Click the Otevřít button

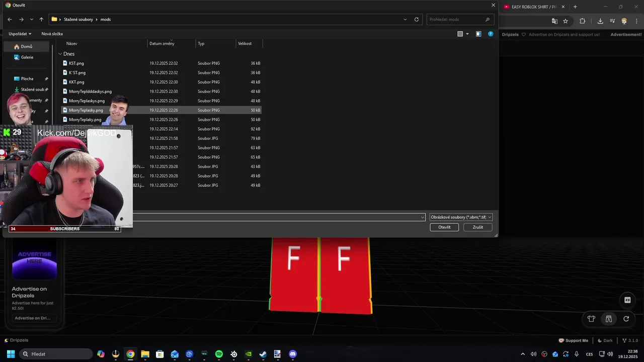pyautogui.click(x=444, y=227)
